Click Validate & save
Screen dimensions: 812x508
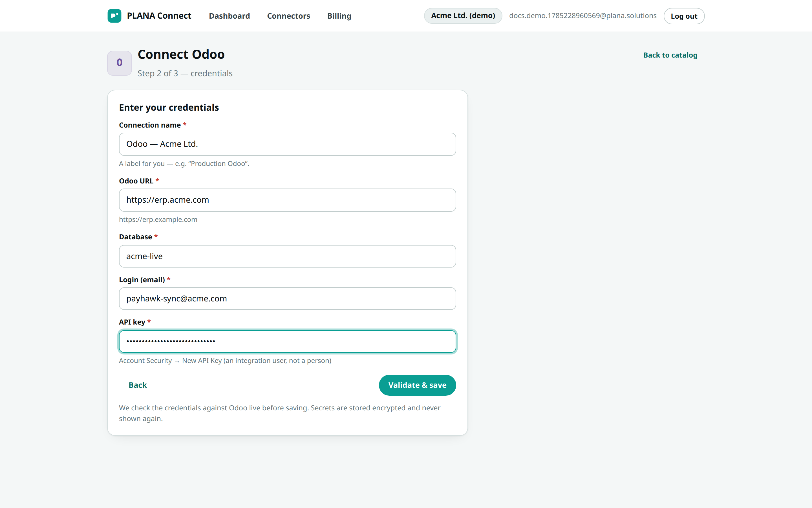(417, 385)
